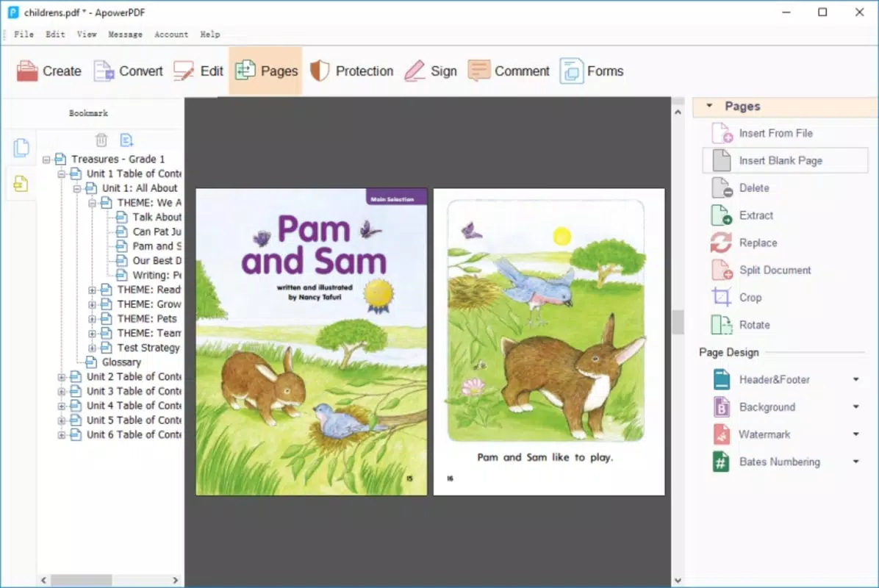
Task: Click the Rotate pages icon
Action: coord(722,325)
